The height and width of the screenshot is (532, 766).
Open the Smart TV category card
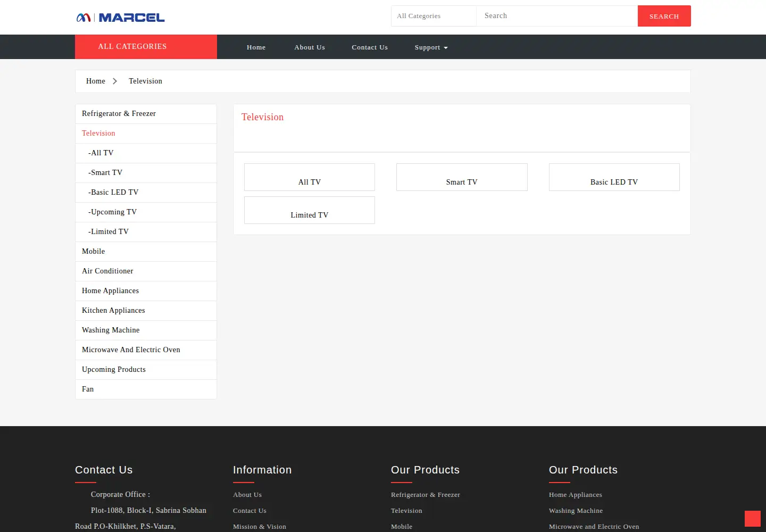click(462, 177)
